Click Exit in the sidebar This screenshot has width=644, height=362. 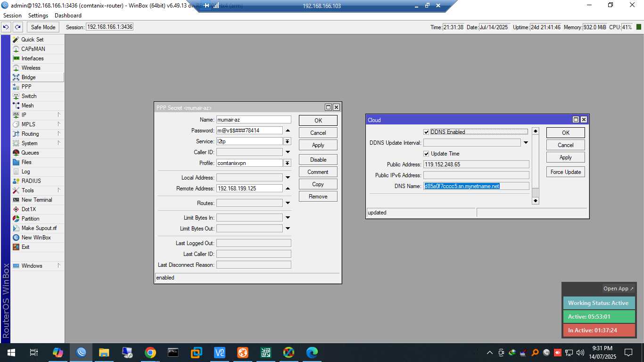coord(37,247)
